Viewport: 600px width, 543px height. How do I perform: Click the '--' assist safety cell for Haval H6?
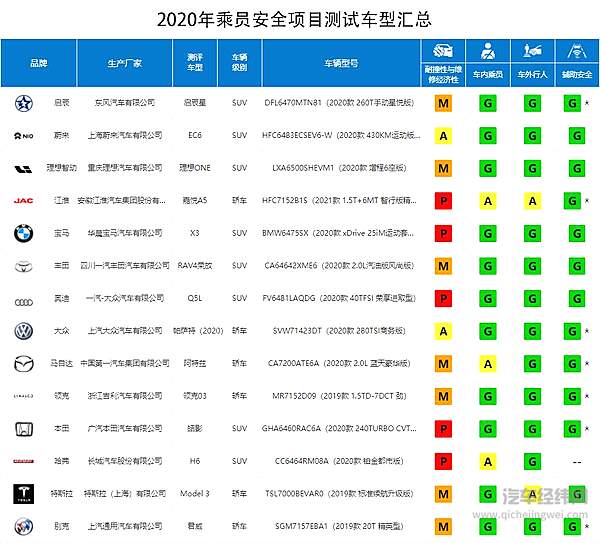tap(577, 462)
